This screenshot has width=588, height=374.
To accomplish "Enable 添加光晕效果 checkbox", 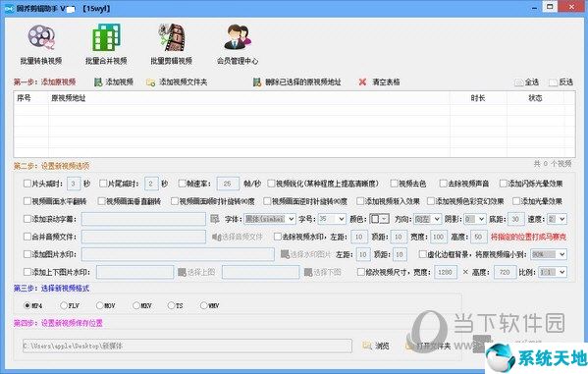I will point(516,201).
